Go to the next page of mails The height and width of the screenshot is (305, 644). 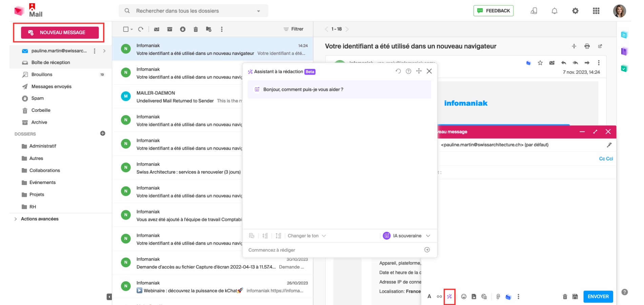347,29
